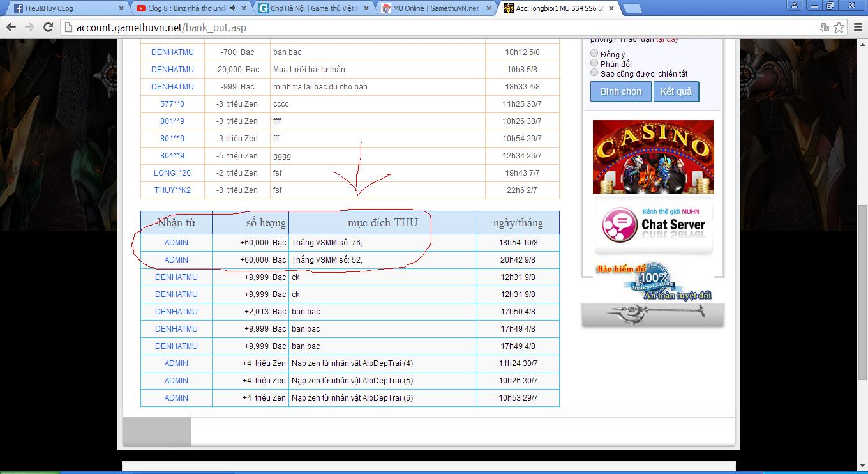The width and height of the screenshot is (868, 474).
Task: Close the Acc: longbioi1 tab
Action: [610, 8]
